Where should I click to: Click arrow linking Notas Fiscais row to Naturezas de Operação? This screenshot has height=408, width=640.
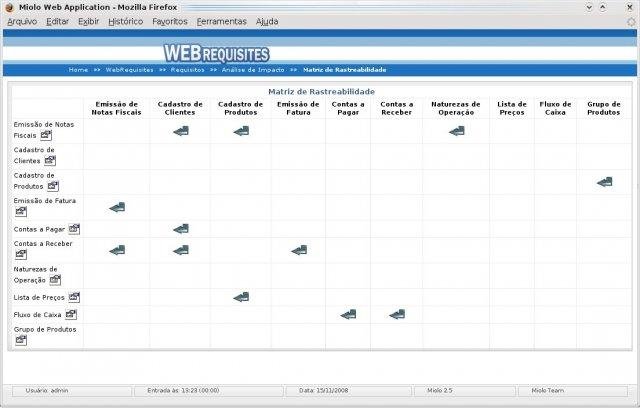pos(457,131)
